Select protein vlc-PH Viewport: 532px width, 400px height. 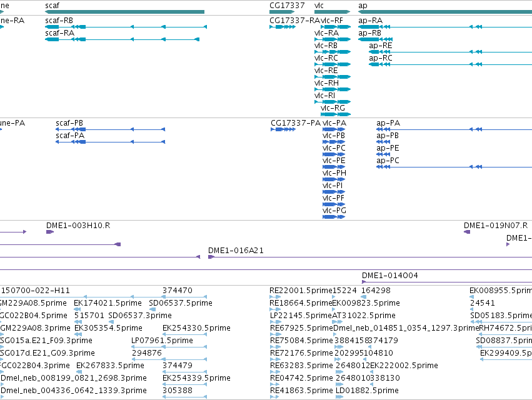(x=334, y=173)
